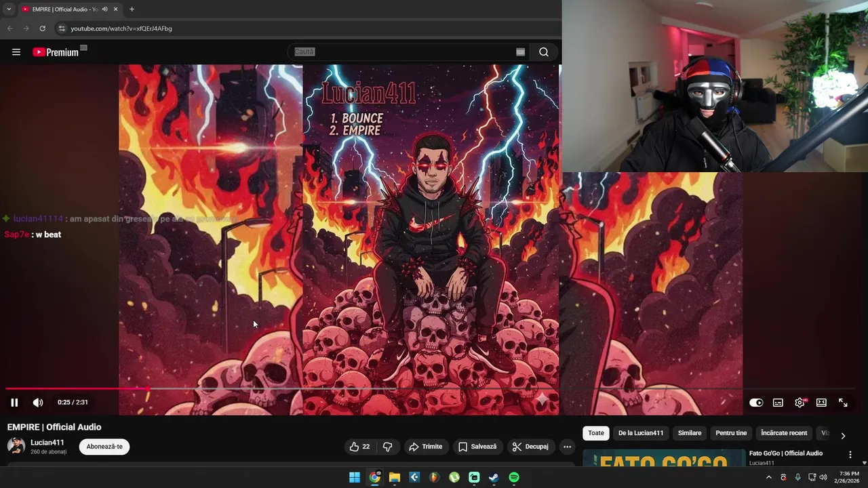Open the Lucian411 channel avatar
The height and width of the screenshot is (488, 868).
point(16,446)
